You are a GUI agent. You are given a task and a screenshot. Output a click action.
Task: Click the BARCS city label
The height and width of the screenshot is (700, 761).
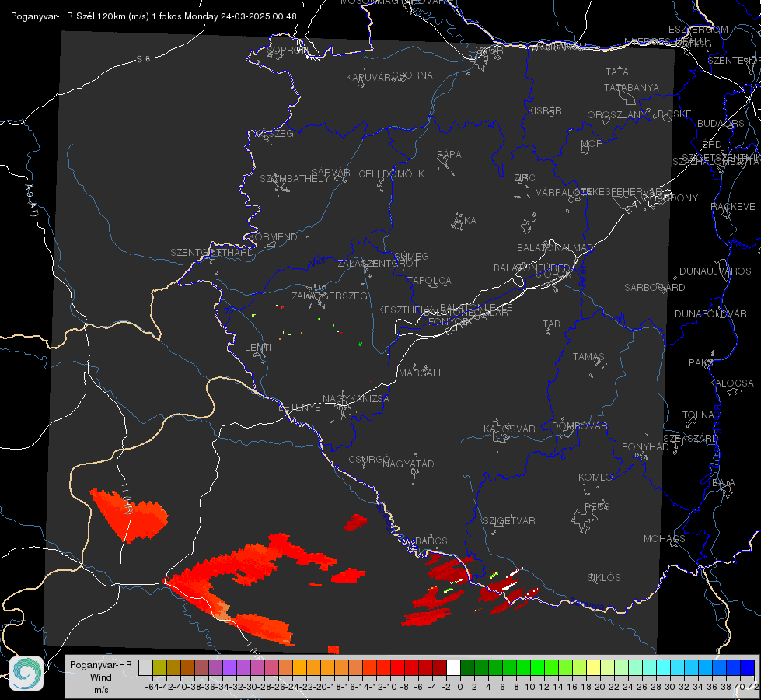[x=431, y=541]
